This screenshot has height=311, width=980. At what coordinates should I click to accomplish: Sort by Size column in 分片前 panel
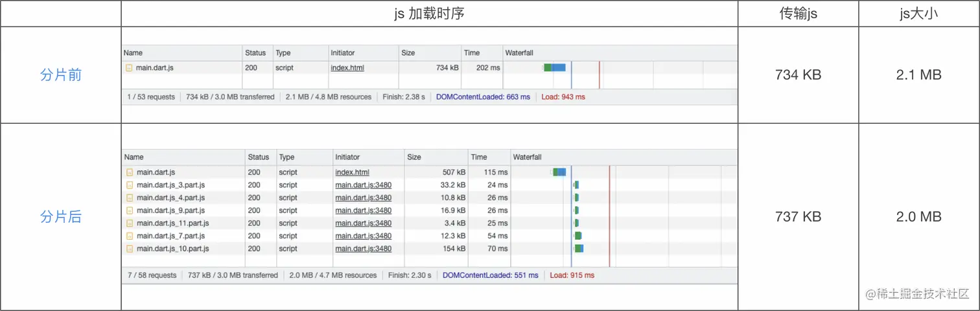tap(430, 52)
